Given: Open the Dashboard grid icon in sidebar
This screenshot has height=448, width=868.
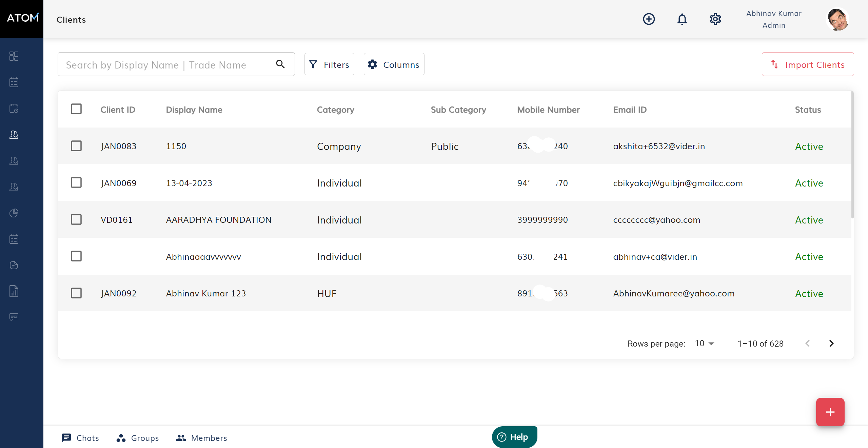Looking at the screenshot, I should point(14,56).
